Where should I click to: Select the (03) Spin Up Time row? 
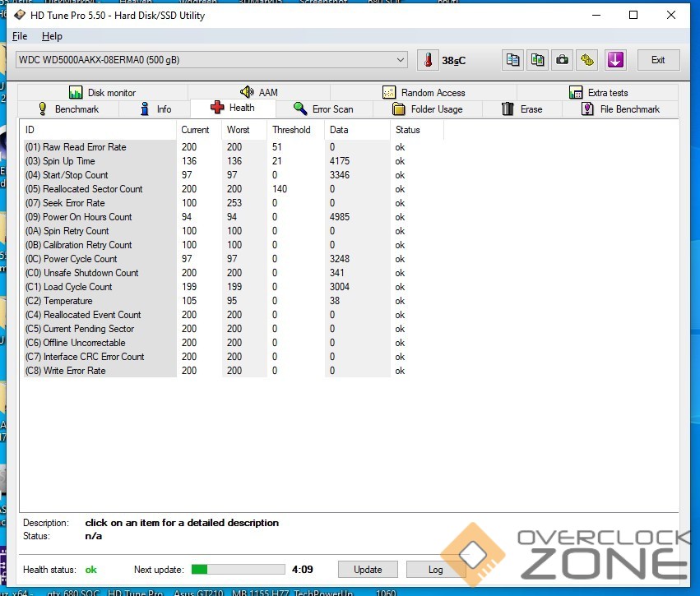point(234,161)
